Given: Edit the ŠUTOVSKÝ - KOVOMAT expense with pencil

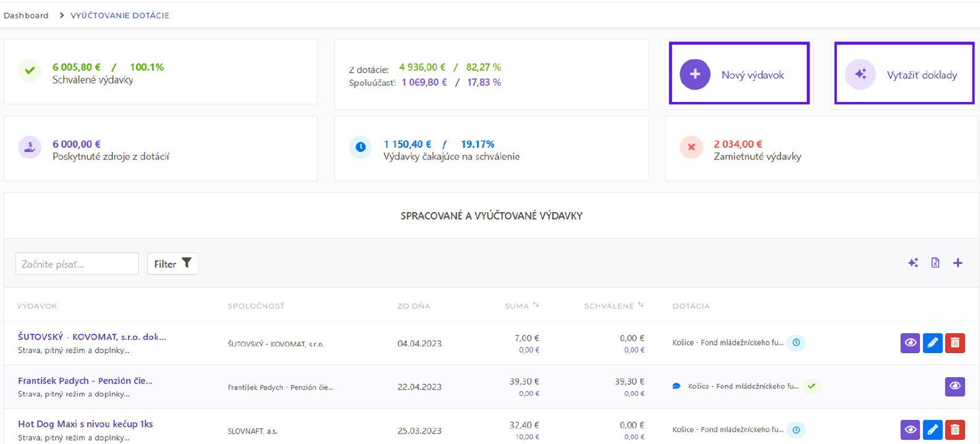Looking at the screenshot, I should tap(932, 343).
